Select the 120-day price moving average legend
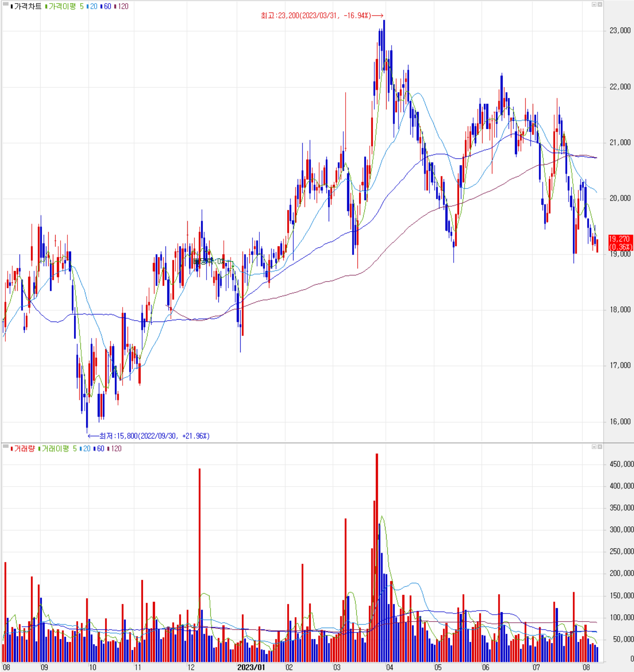The height and width of the screenshot is (672, 634). click(x=121, y=7)
